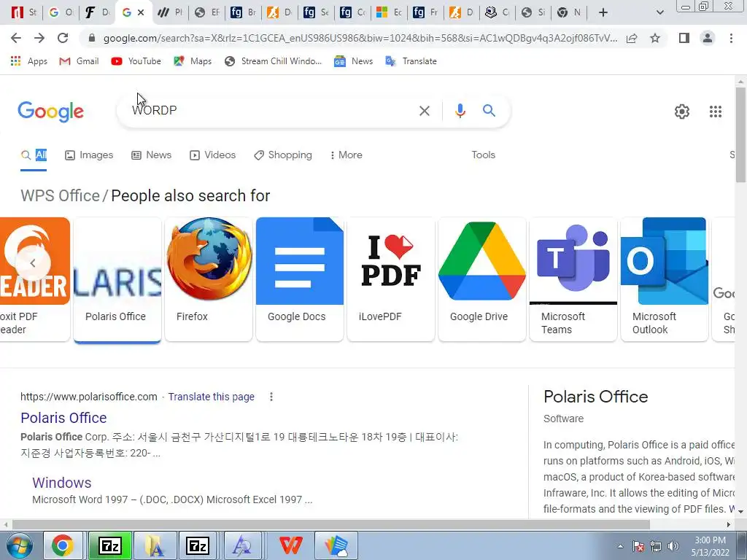Click Translate this page link
Screen dimensions: 747x560
[211, 397]
